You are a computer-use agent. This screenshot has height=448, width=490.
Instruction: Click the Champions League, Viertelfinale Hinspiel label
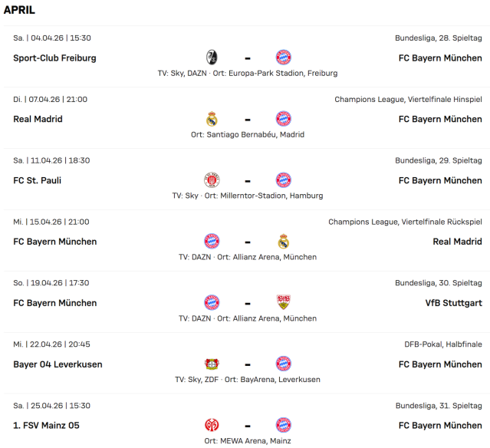pyautogui.click(x=408, y=99)
